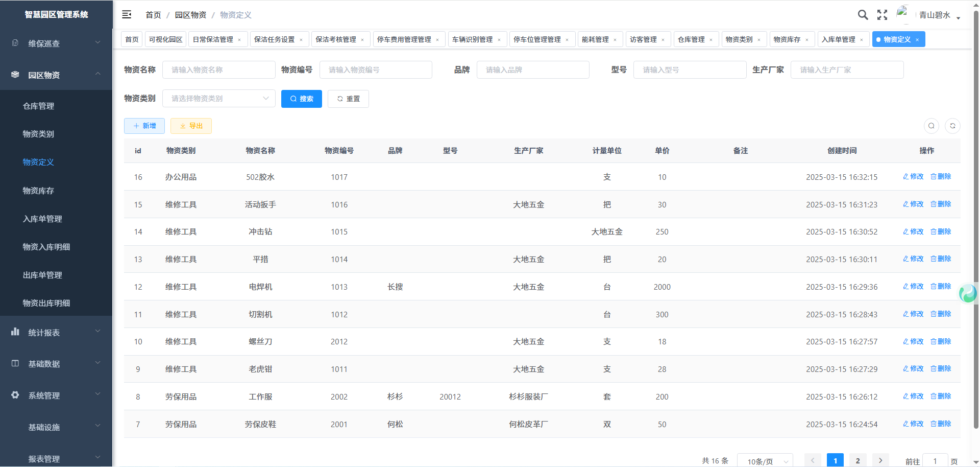
Task: Click the floating green assistant icon
Action: coord(968,293)
